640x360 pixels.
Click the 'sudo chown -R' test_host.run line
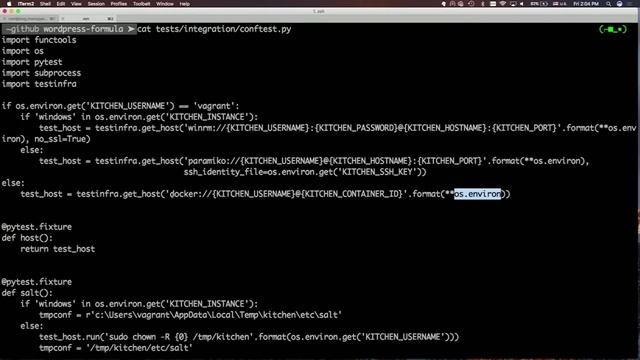[249, 337]
